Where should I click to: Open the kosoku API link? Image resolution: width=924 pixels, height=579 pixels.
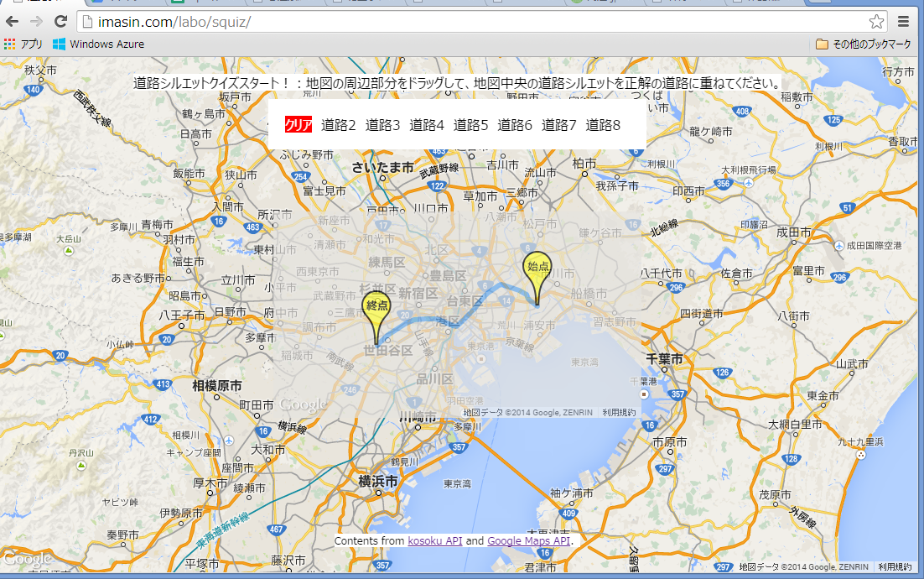click(434, 541)
